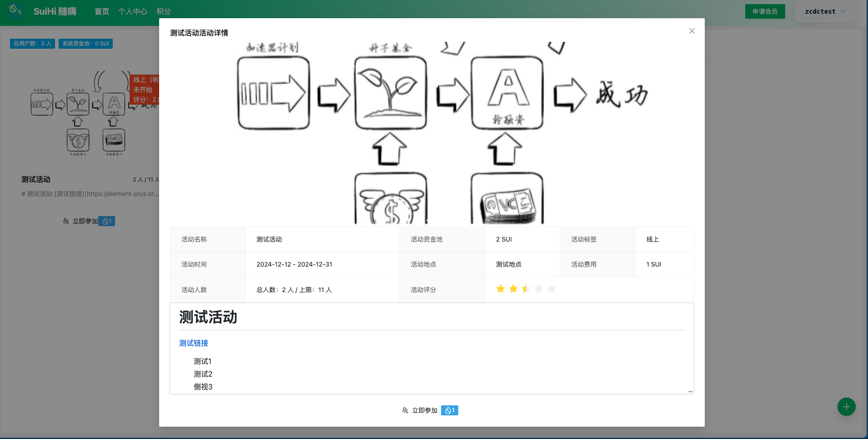Click the SUI droplet badge in dialog footer
This screenshot has height=439, width=868.
(450, 410)
